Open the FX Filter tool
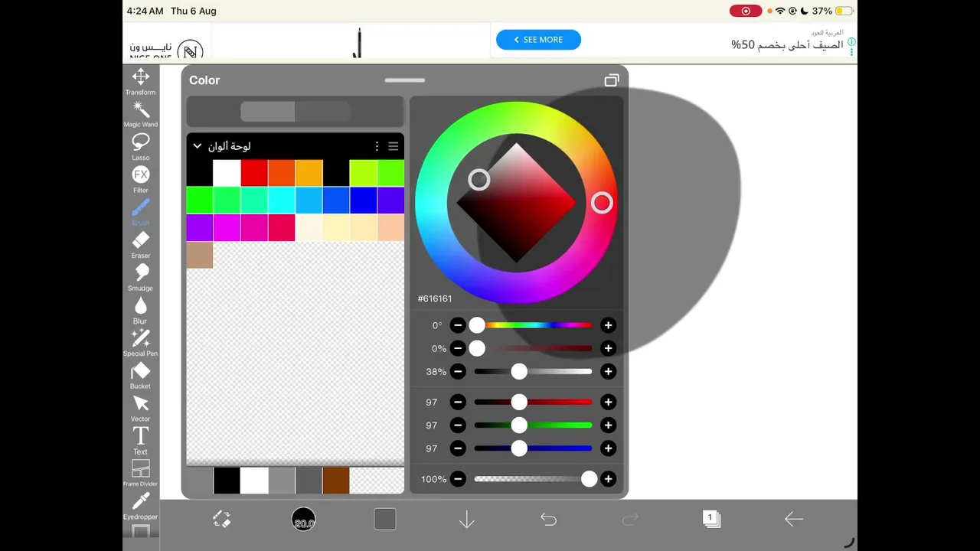This screenshot has width=980, height=551. [141, 179]
